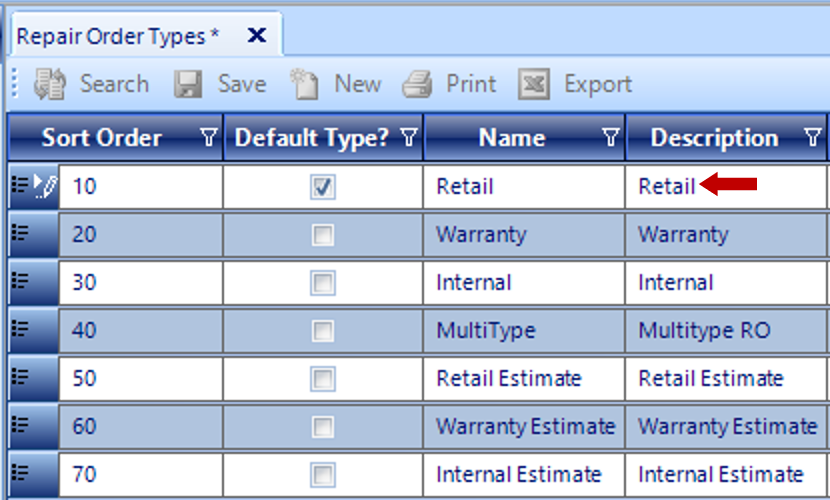Uncheck Default Type for Retail row
Viewport: 830px width, 500px height.
(x=322, y=187)
